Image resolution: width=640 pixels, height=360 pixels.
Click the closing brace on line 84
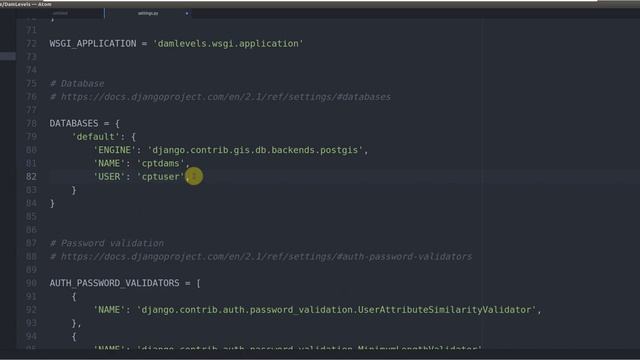(52, 203)
